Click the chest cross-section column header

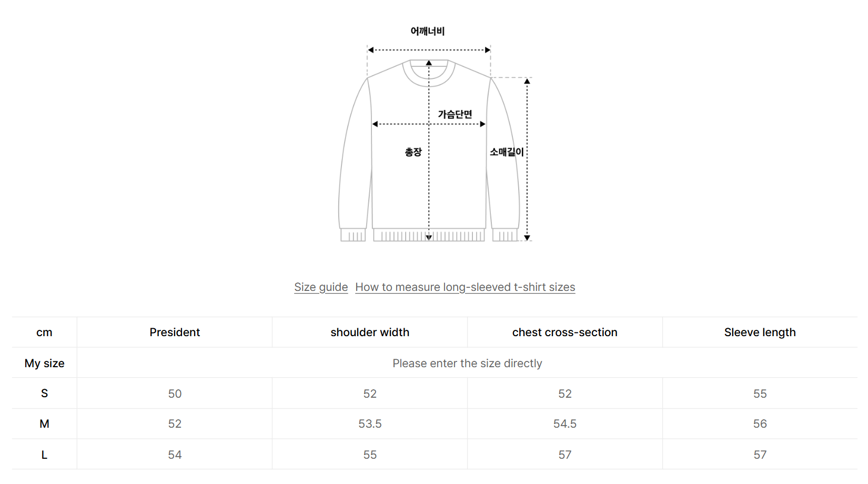pyautogui.click(x=564, y=332)
